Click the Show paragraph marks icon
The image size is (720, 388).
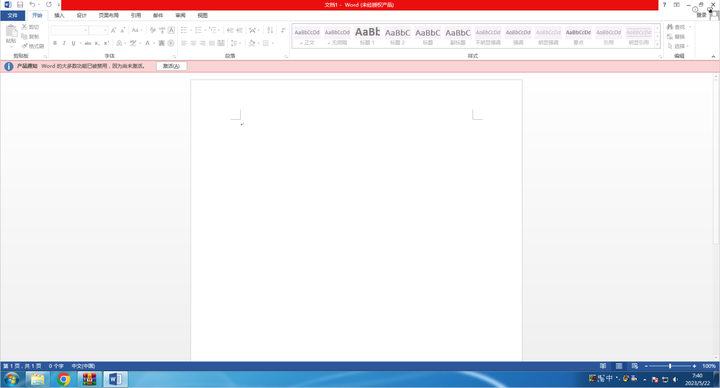pyautogui.click(x=283, y=30)
